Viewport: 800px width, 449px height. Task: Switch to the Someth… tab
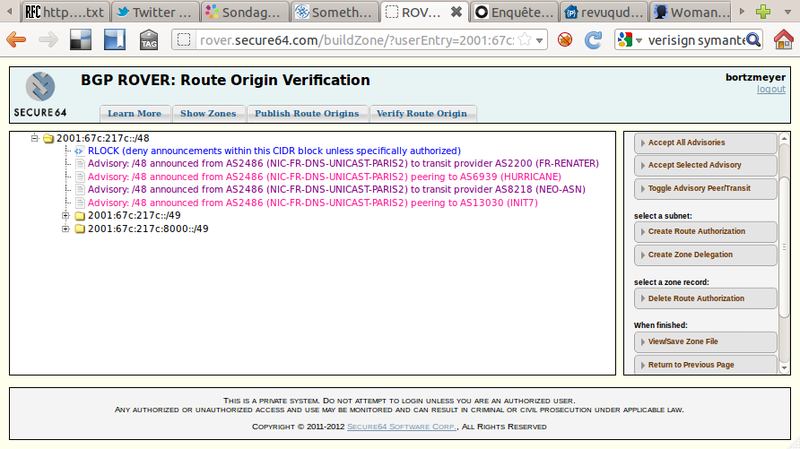[334, 12]
